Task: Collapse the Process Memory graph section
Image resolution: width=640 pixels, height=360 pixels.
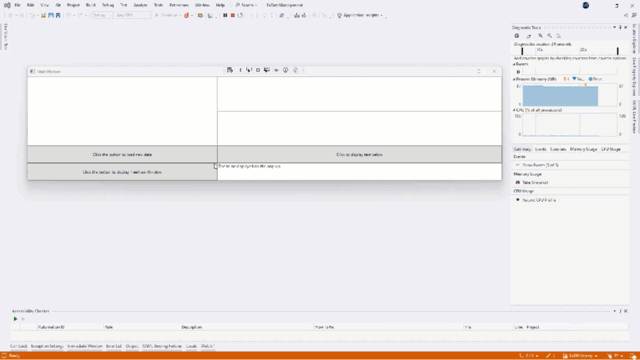Action: pos(514,79)
